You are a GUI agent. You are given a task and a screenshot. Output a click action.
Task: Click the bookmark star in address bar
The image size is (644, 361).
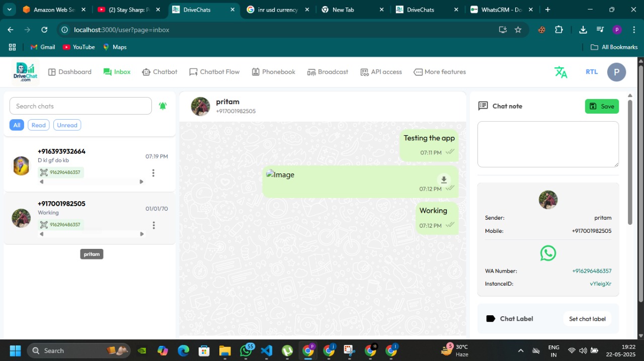(x=518, y=30)
